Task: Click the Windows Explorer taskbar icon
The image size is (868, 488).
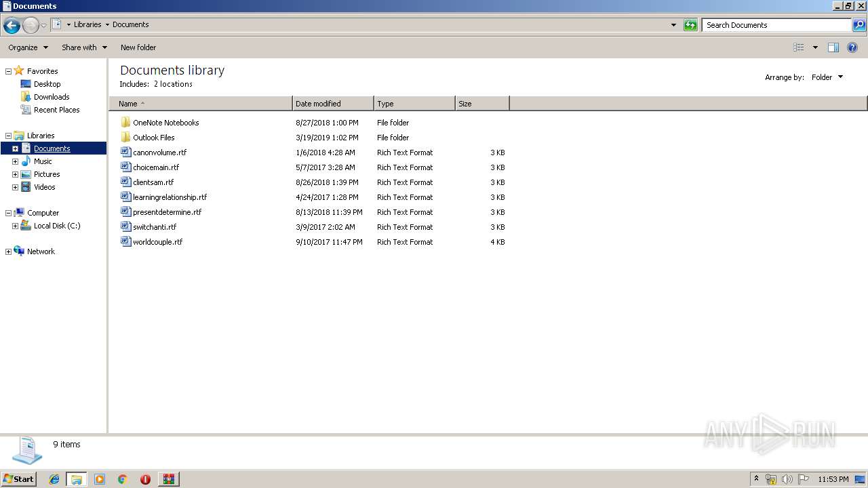Action: pyautogui.click(x=77, y=479)
